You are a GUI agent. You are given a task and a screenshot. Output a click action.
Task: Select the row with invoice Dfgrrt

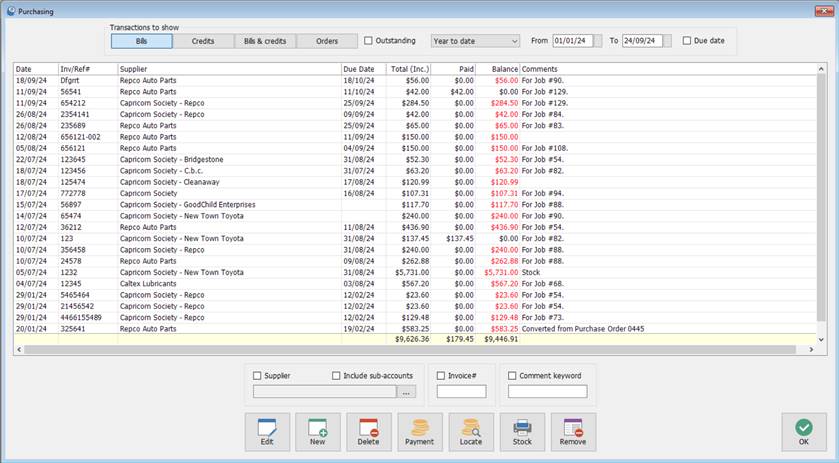click(416, 80)
